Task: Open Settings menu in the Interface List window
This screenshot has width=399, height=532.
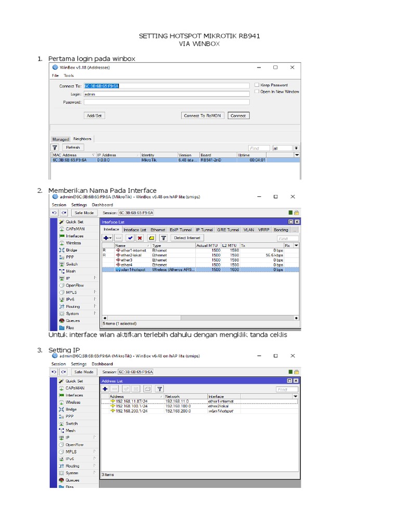Action: coord(79,205)
